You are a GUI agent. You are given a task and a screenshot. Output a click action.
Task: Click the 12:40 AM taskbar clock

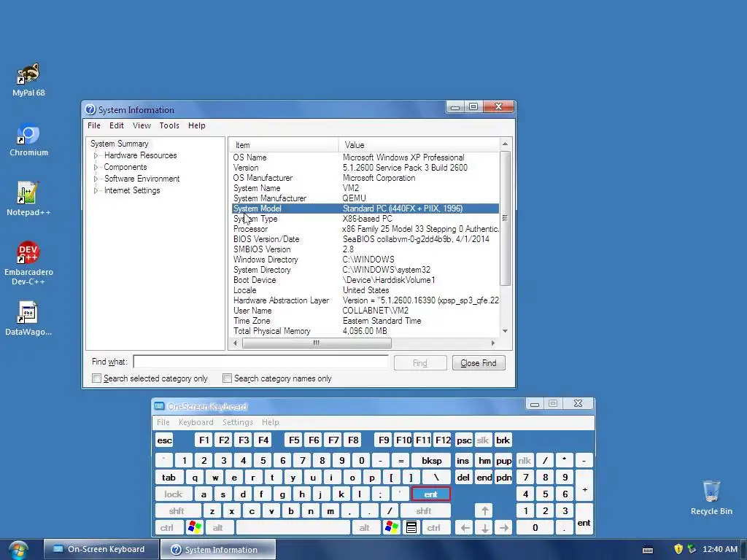(719, 549)
